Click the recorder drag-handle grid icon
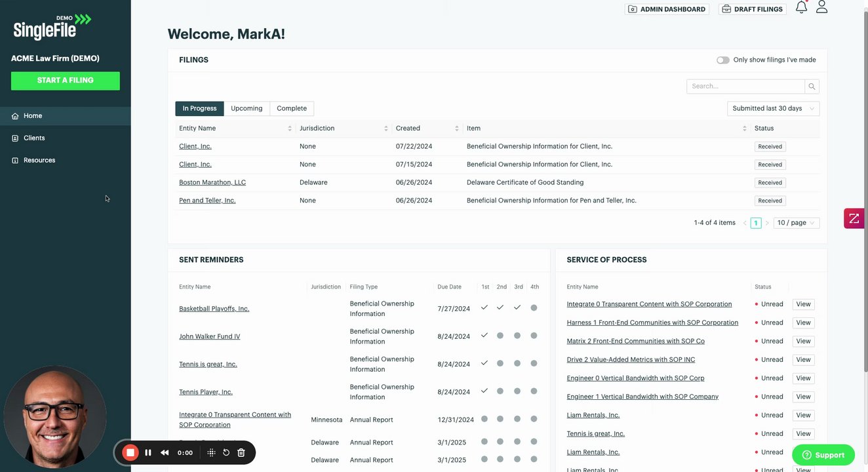Image resolution: width=868 pixels, height=472 pixels. click(x=211, y=452)
